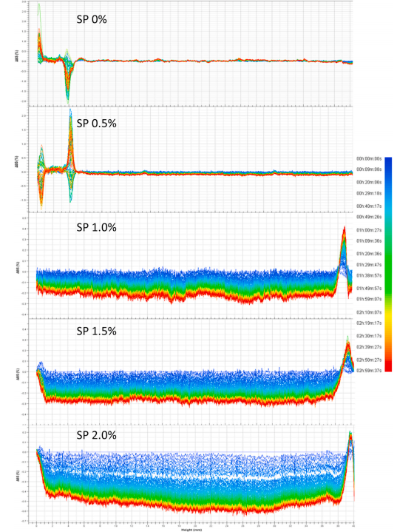Click the 00h:29m:18s legend time label
This screenshot has width=397, height=532.
coord(369,193)
